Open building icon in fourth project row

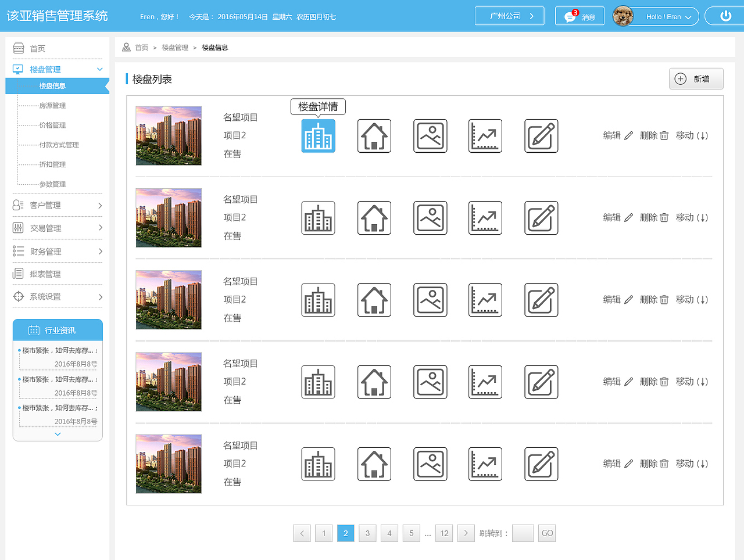click(318, 382)
